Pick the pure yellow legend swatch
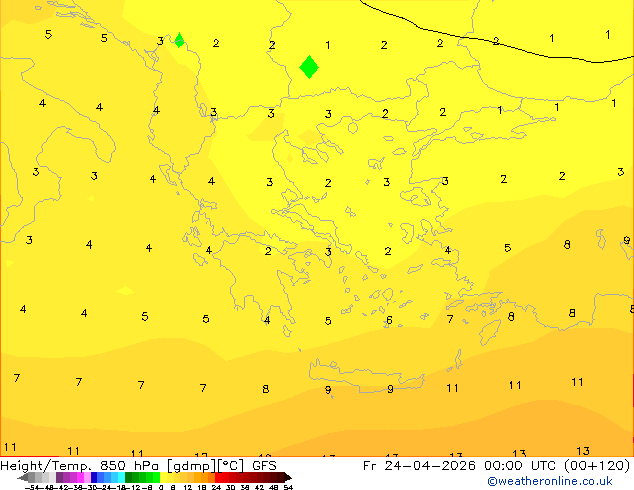 pos(163,477)
